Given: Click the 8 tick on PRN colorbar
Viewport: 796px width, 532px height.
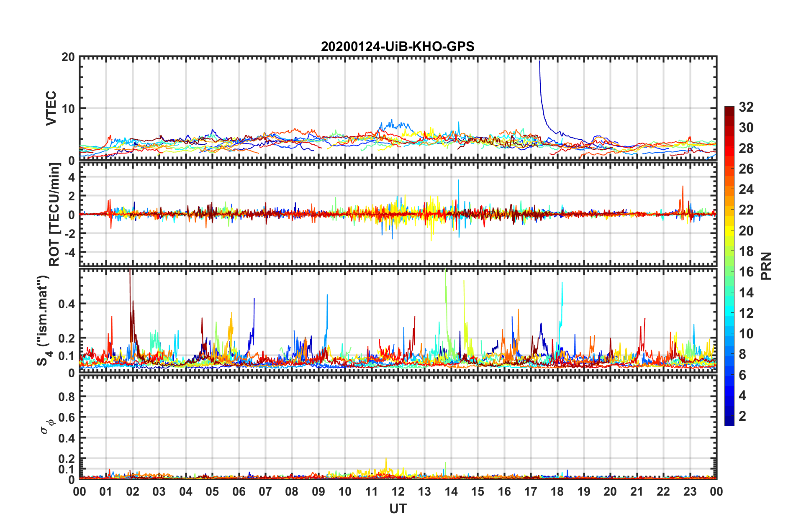Looking at the screenshot, I should [742, 354].
